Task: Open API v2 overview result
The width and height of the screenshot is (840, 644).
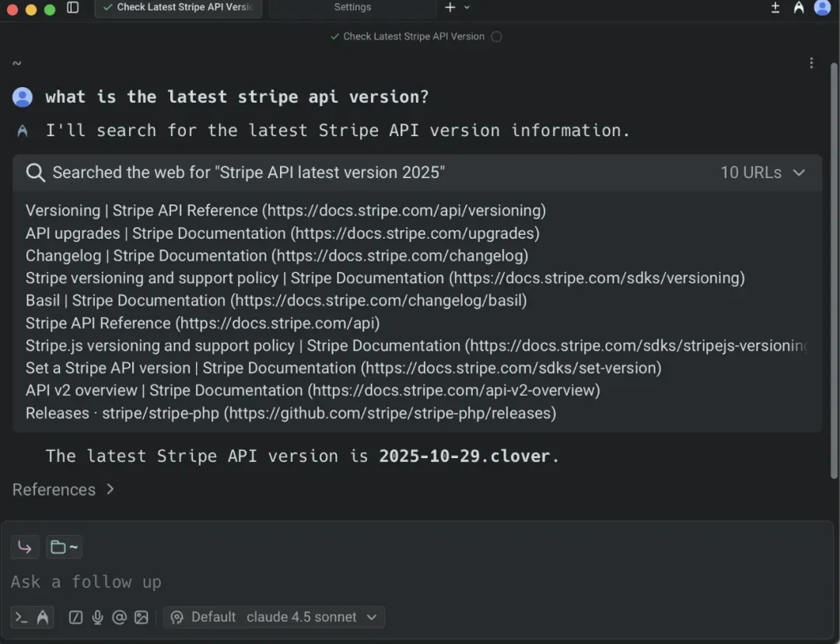Action: coord(313,390)
